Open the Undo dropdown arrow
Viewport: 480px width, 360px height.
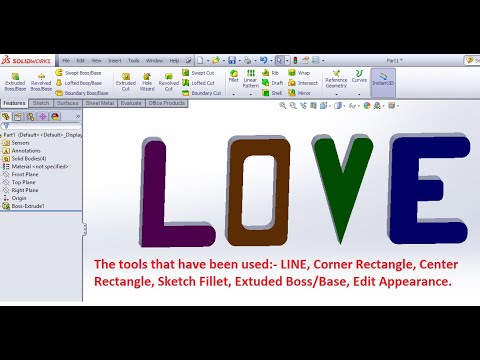(271, 61)
